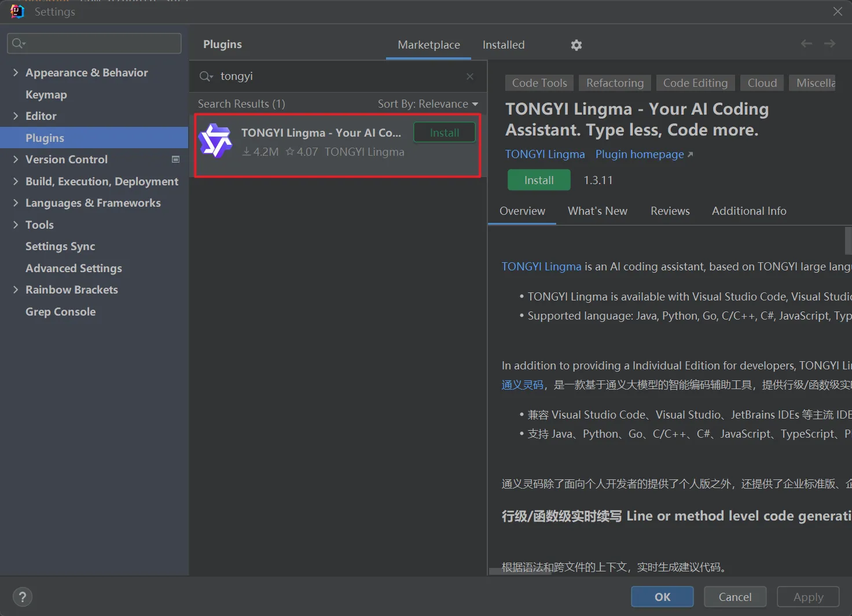The width and height of the screenshot is (852, 616).
Task: Click the Apply button
Action: [x=808, y=597]
